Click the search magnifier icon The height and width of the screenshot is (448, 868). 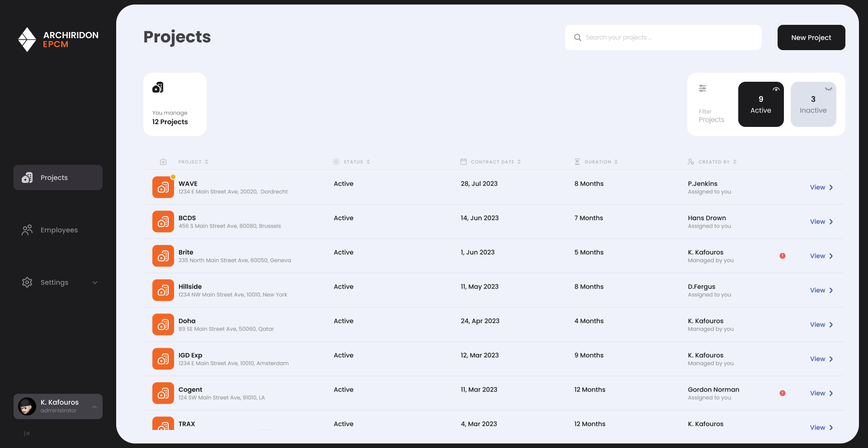578,37
